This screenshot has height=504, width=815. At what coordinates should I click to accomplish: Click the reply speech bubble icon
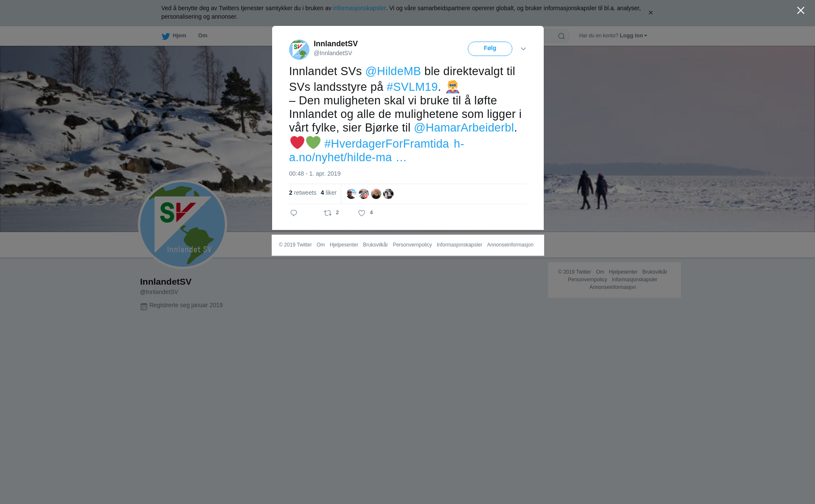tap(294, 213)
